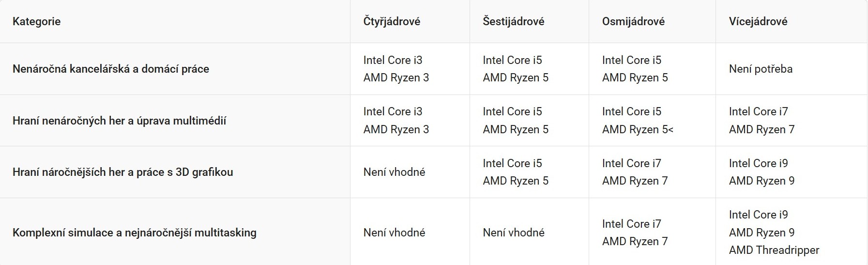Click Není vhodné in the 3D grafikou row

(394, 172)
